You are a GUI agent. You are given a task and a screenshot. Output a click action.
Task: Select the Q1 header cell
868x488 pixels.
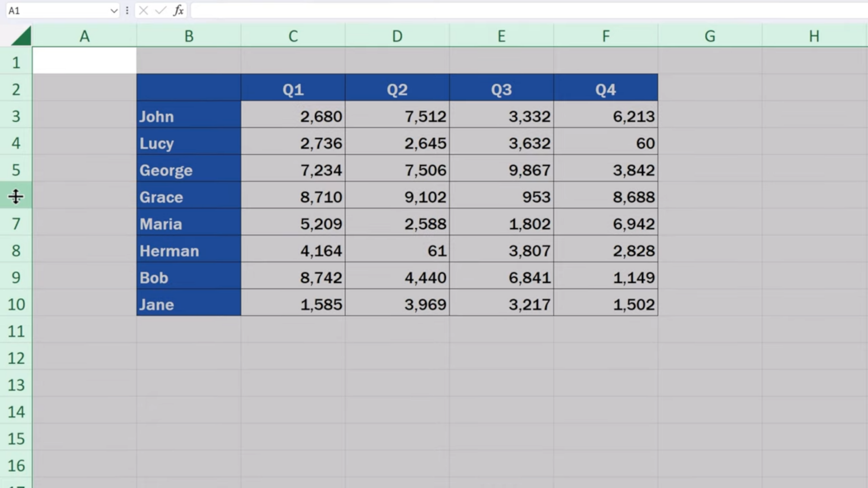pyautogui.click(x=293, y=88)
